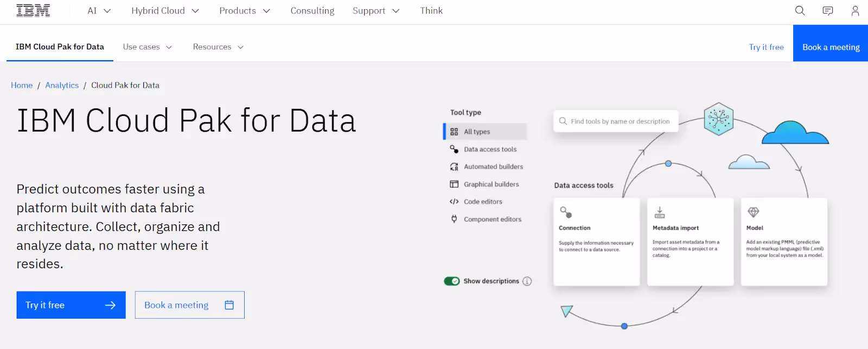Select the Model tool card
This screenshot has width=868, height=349.
click(784, 242)
